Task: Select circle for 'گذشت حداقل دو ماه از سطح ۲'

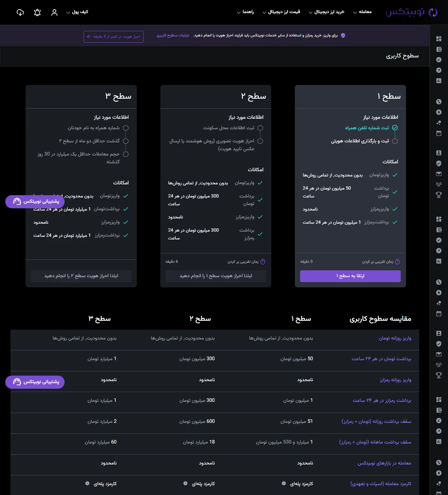Action: (126, 141)
